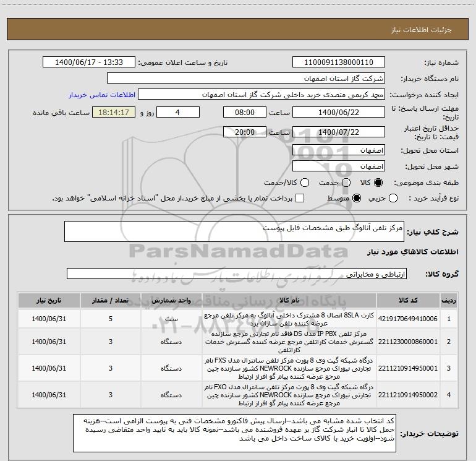Click the response deadline date 1400/06/22
The height and width of the screenshot is (461, 476).
(x=339, y=112)
